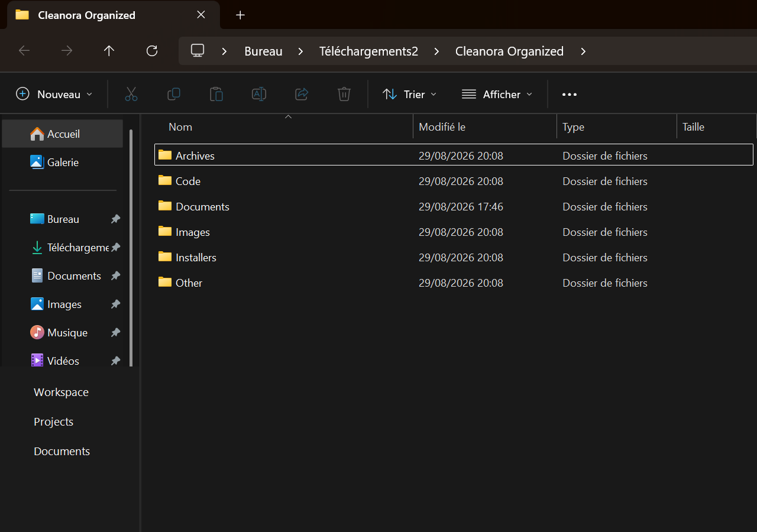Click the Cut scissors icon

[131, 94]
